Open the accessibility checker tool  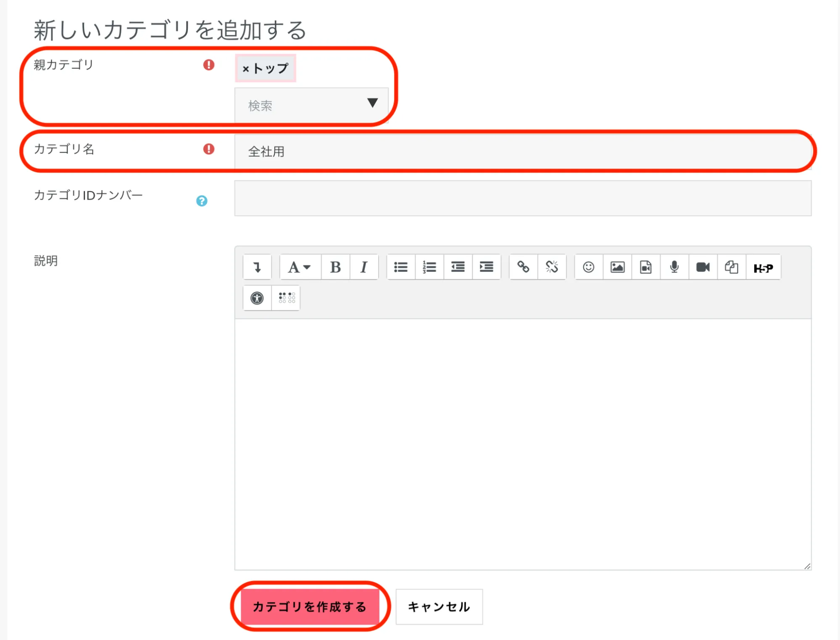coord(257,298)
